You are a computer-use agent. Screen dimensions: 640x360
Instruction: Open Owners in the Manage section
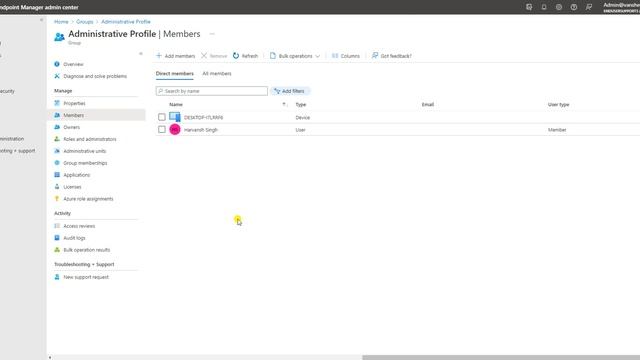(x=71, y=127)
